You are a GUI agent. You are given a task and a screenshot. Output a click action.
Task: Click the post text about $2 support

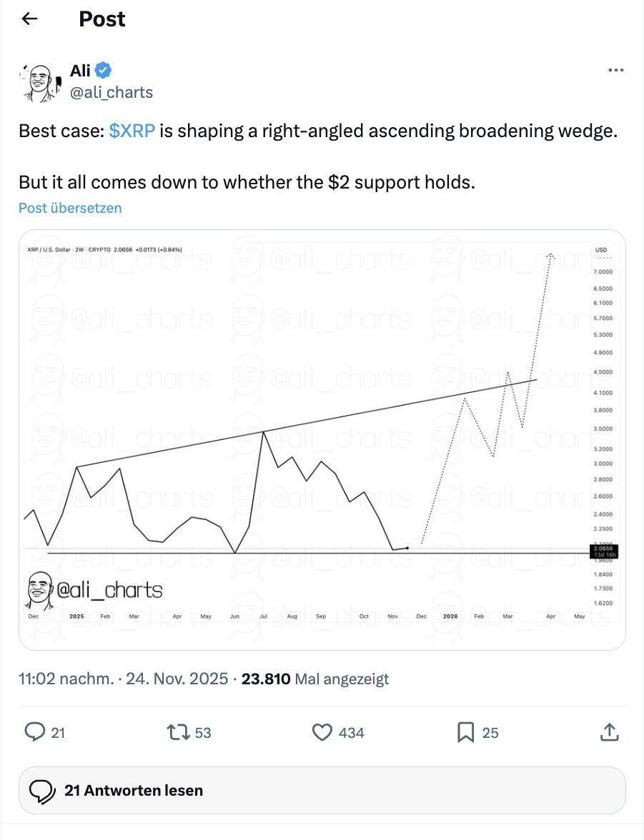[247, 181]
